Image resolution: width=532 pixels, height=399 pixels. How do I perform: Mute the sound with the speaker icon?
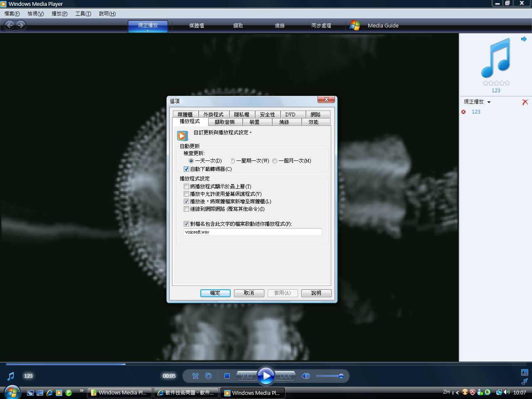(x=306, y=376)
